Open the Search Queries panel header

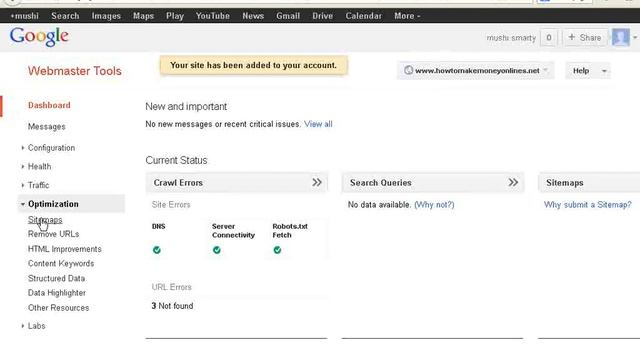[433, 182]
